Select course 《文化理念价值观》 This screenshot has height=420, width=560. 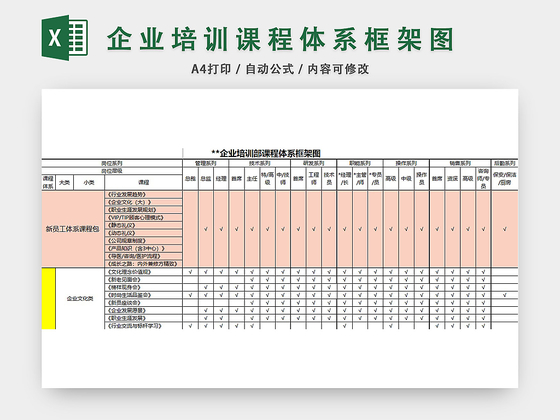144,272
